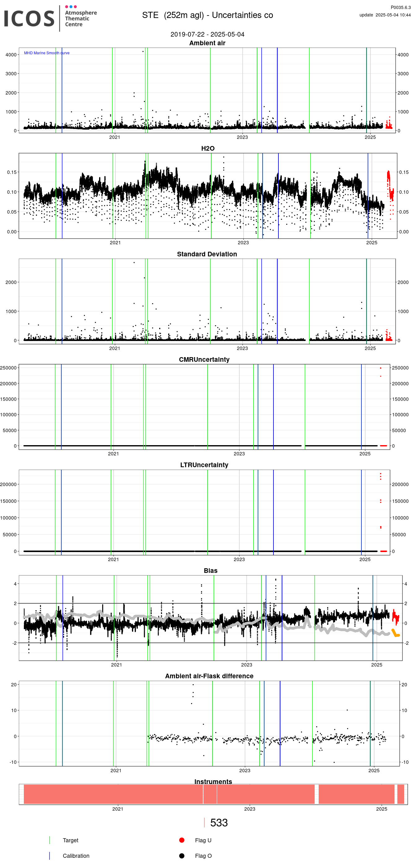Select the "Atmosphere Thematic Centre" text
This screenshot has width=415, height=868.
tap(81, 19)
